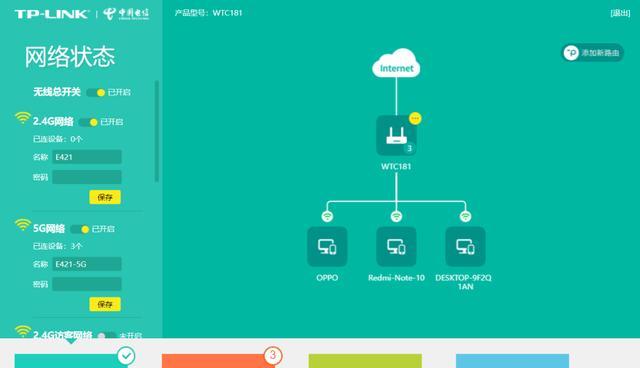The height and width of the screenshot is (368, 640).
Task: Select the WTC181 router icon
Action: (x=396, y=135)
